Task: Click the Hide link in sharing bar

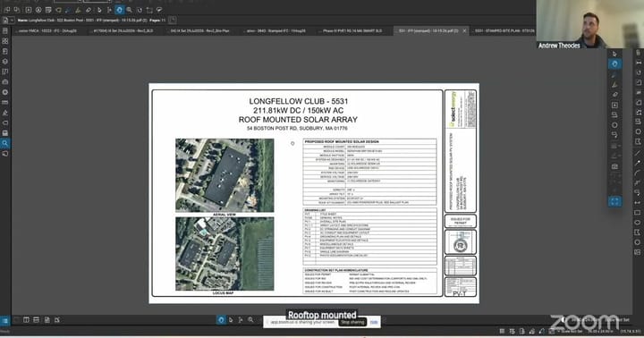Action: pos(374,323)
